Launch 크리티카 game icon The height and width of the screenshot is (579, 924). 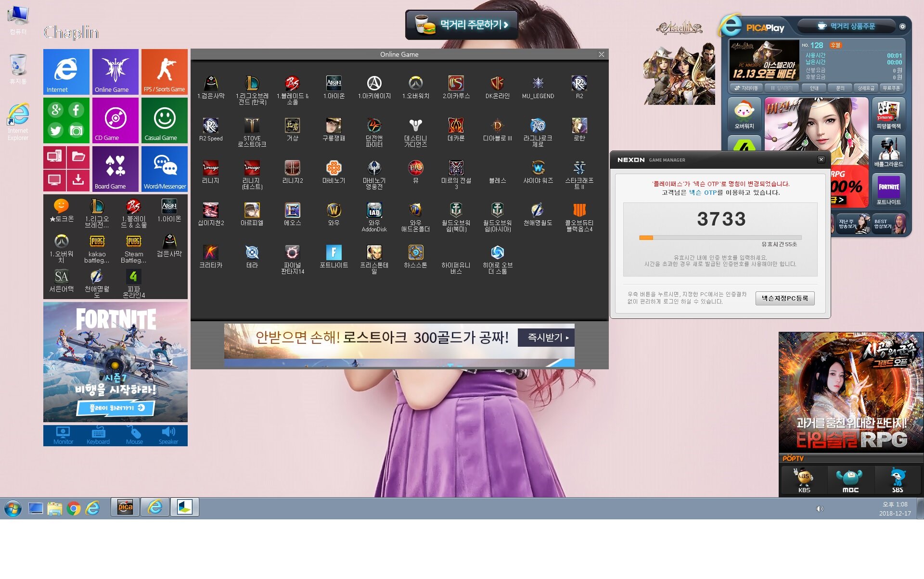211,256
